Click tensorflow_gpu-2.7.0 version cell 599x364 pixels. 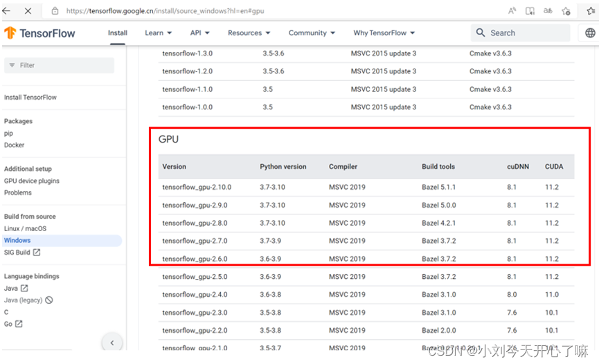195,241
